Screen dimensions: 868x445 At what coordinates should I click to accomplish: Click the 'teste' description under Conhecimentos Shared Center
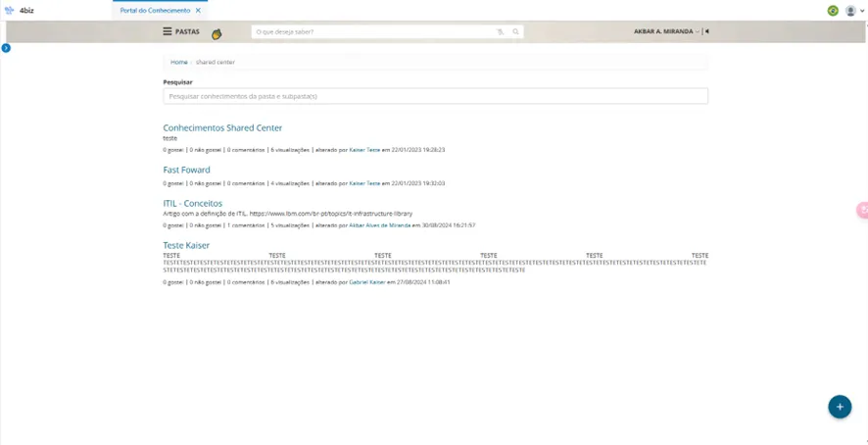pos(169,138)
